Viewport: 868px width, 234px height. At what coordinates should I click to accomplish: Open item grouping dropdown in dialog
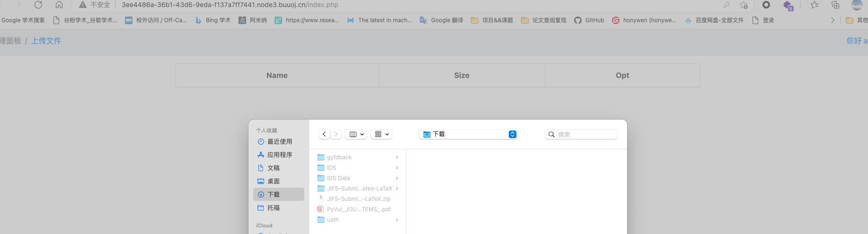pos(381,134)
